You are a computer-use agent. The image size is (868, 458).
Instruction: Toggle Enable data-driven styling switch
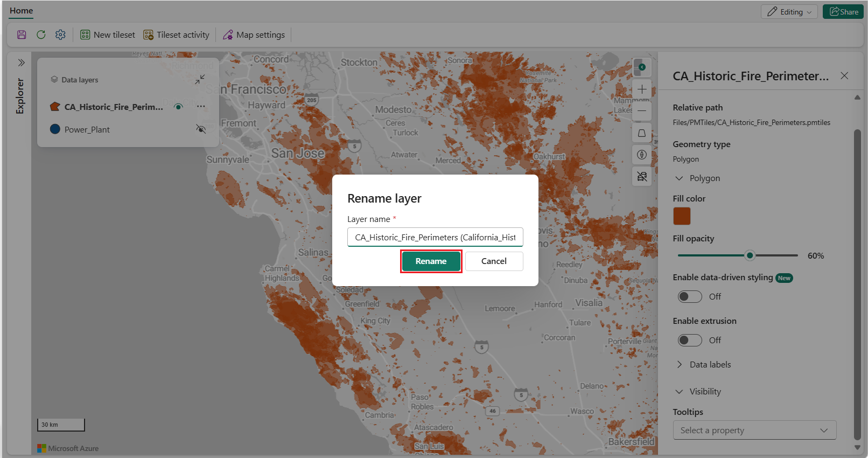click(690, 297)
